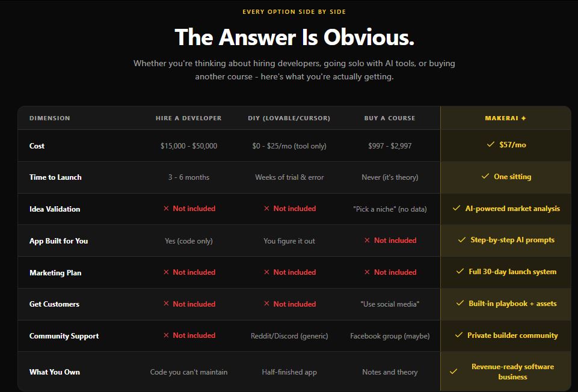Click "The Answer Is Obvious." heading
Screen dimensions: 578x392
click(x=294, y=37)
